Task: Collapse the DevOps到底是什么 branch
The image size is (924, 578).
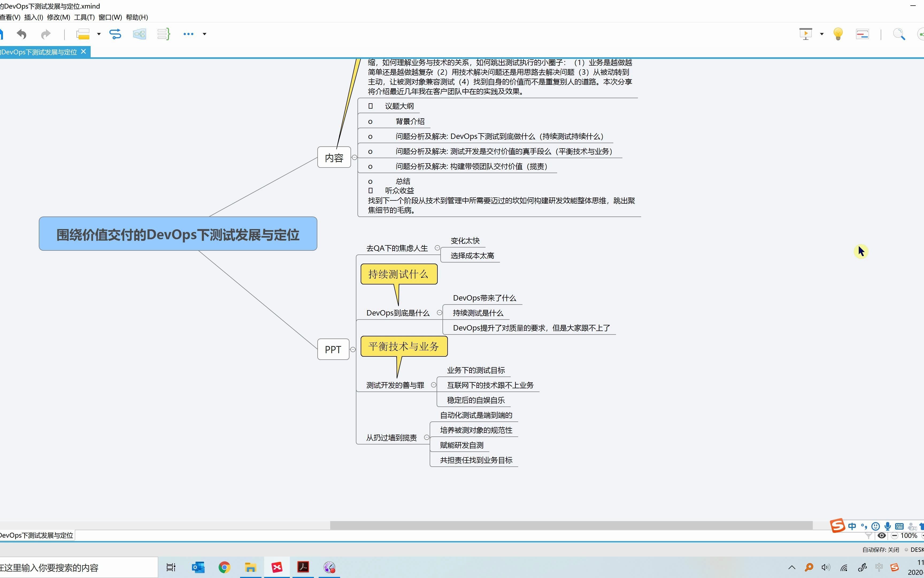Action: point(440,313)
